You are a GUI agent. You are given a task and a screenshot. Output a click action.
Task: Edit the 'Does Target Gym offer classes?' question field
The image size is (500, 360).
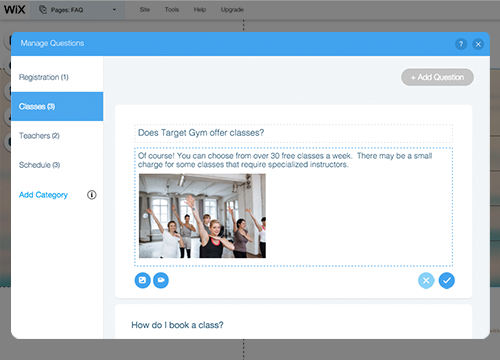tap(293, 133)
